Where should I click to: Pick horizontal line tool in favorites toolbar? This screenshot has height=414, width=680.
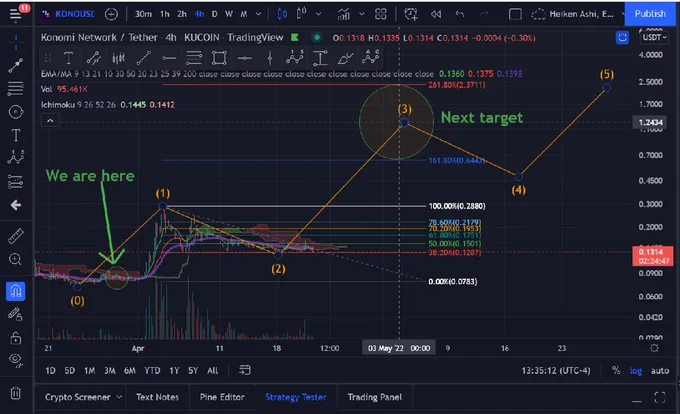coord(245,58)
